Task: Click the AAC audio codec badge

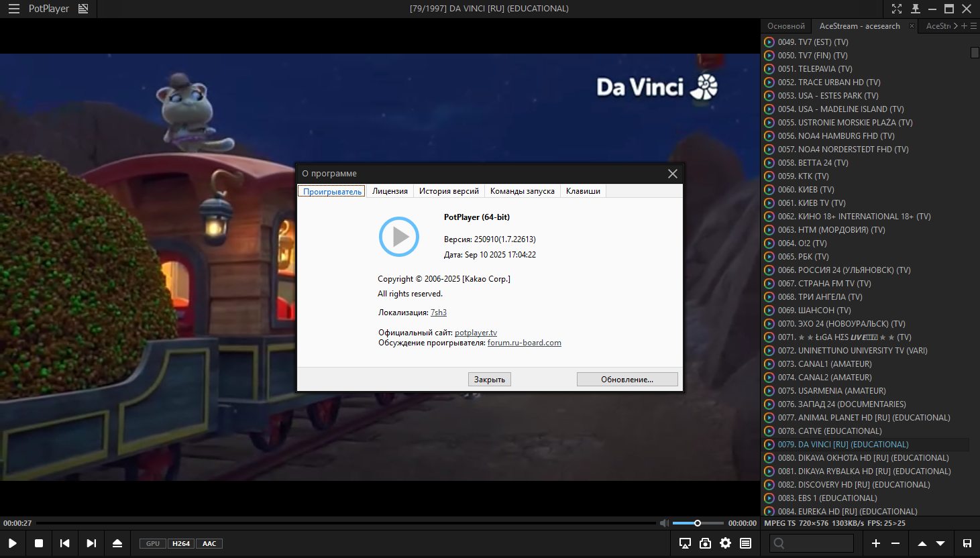Action: pyautogui.click(x=209, y=543)
